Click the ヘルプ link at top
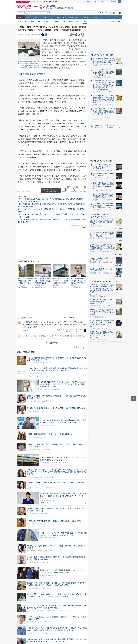This screenshot has height=644, width=138. click(94, 2)
